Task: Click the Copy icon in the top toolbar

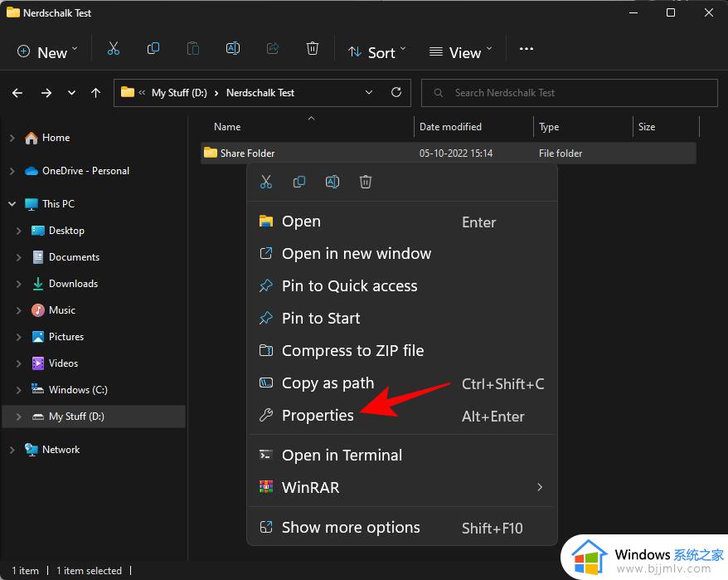Action: [153, 48]
